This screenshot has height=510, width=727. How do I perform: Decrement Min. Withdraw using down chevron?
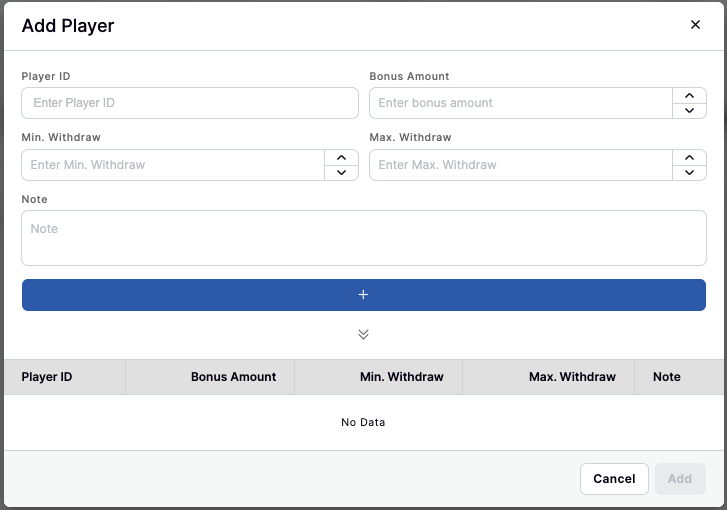tap(342, 173)
